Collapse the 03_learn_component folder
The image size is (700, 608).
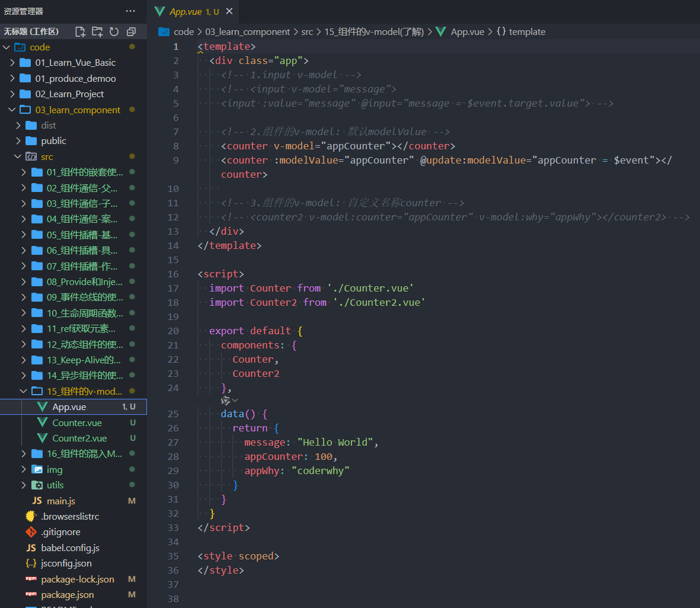click(12, 110)
